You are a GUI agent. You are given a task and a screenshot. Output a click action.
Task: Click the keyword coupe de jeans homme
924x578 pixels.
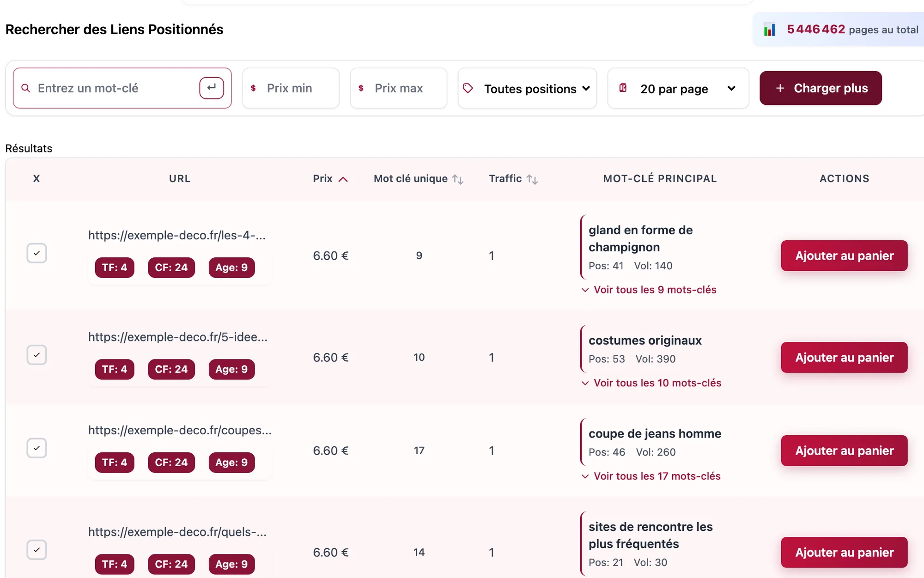point(655,434)
